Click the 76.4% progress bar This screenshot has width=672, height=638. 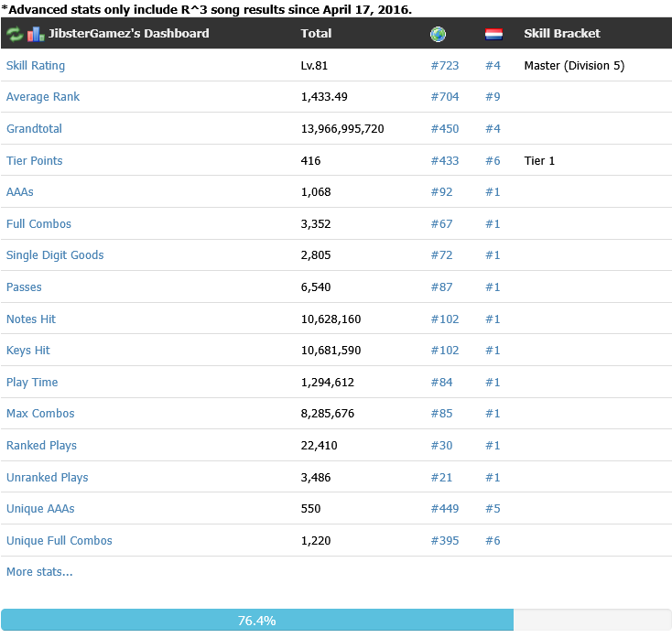pos(336,620)
